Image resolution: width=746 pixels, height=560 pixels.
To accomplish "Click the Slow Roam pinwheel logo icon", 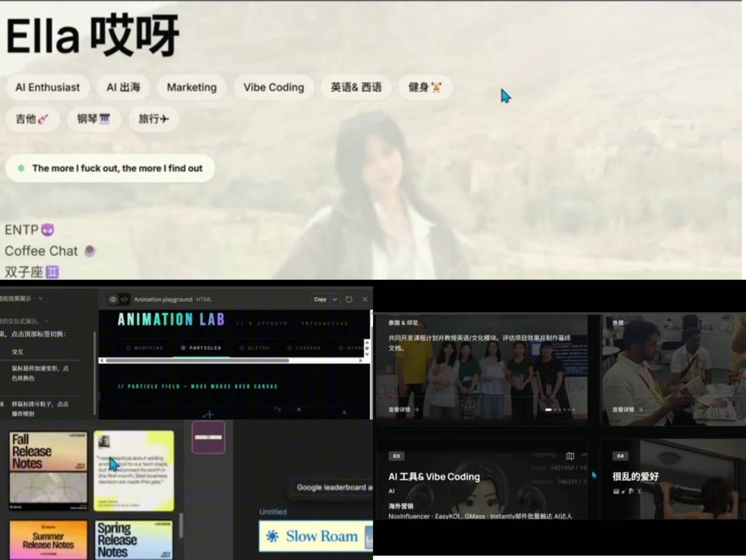I will (273, 536).
